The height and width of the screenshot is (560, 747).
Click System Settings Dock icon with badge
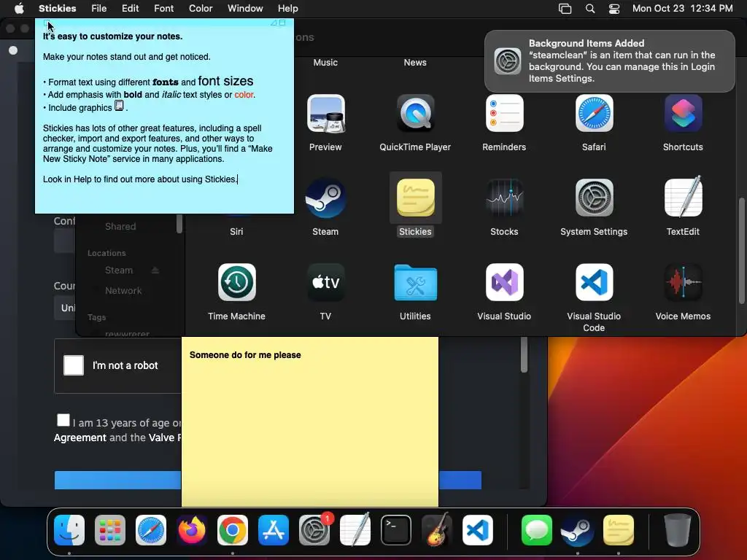[x=314, y=530]
